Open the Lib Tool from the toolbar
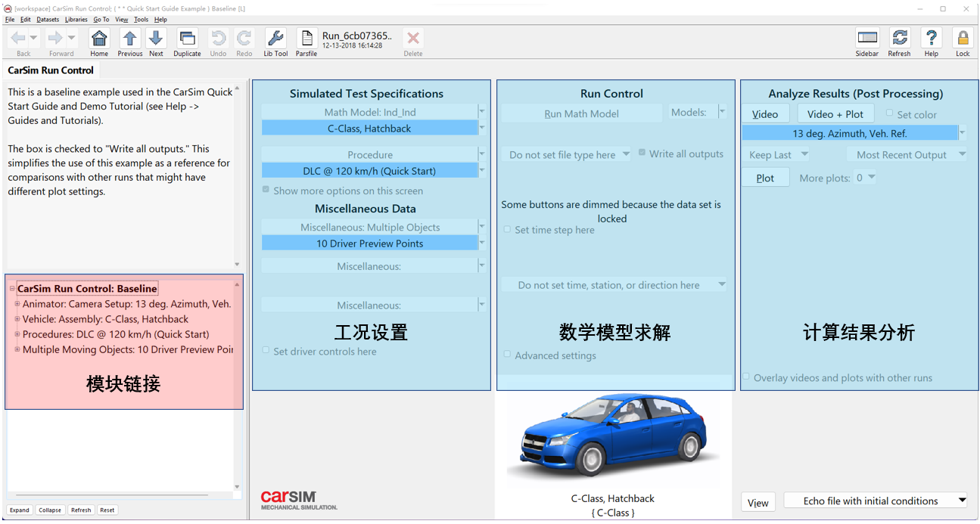The width and height of the screenshot is (980, 524). 275,38
